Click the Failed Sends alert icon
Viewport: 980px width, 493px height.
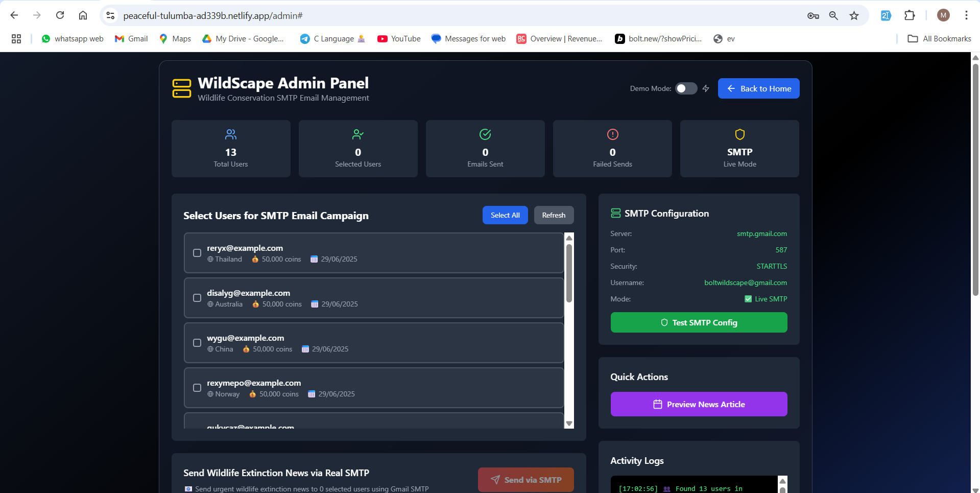612,134
